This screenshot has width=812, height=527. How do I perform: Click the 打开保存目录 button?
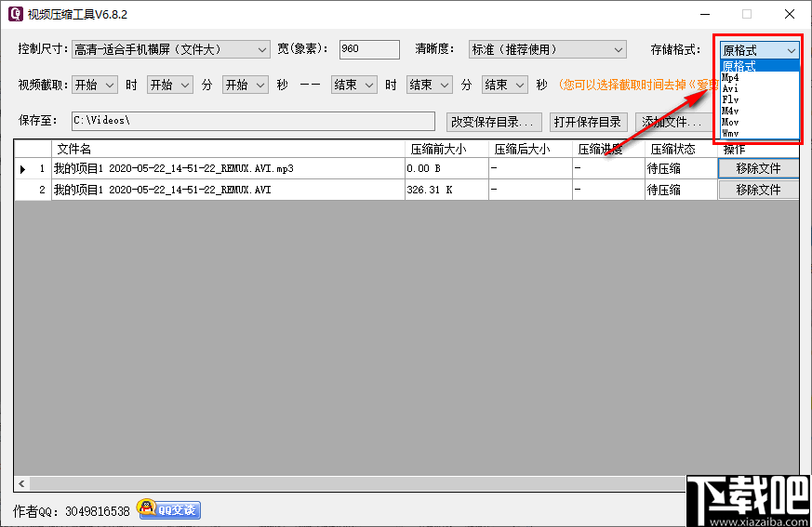click(x=588, y=122)
